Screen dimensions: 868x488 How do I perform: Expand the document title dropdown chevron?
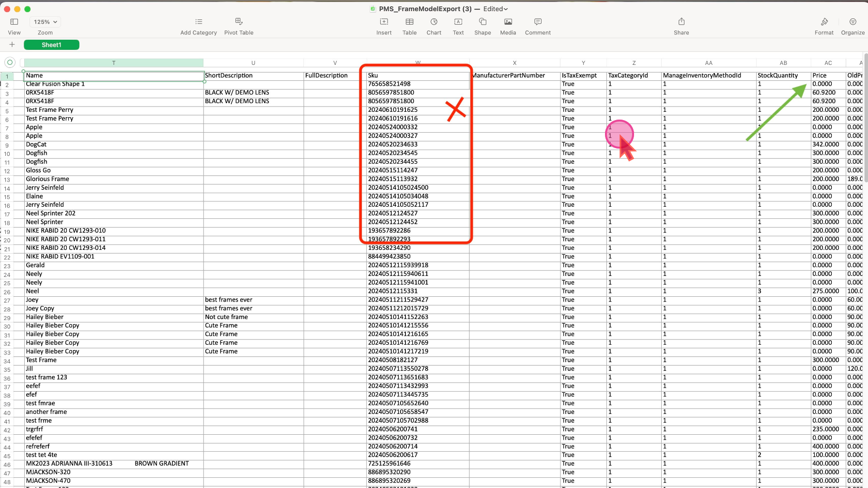pyautogui.click(x=506, y=9)
